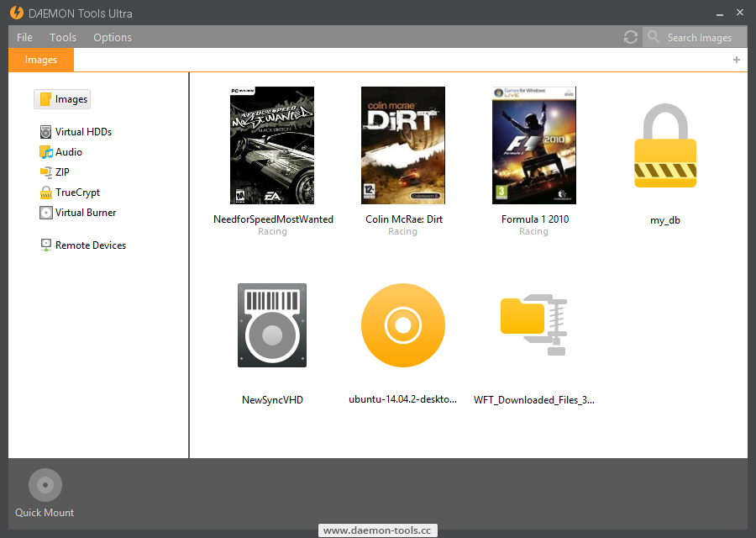This screenshot has height=538, width=756.
Task: Open the Options menu
Action: pos(113,37)
